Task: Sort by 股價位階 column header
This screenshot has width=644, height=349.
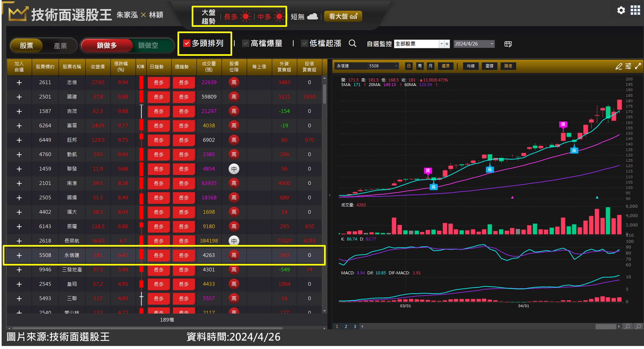Action: coord(234,67)
